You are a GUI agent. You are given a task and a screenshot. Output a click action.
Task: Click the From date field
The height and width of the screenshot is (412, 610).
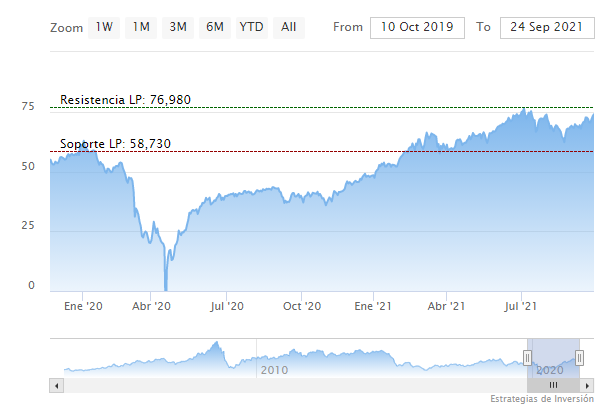417,27
